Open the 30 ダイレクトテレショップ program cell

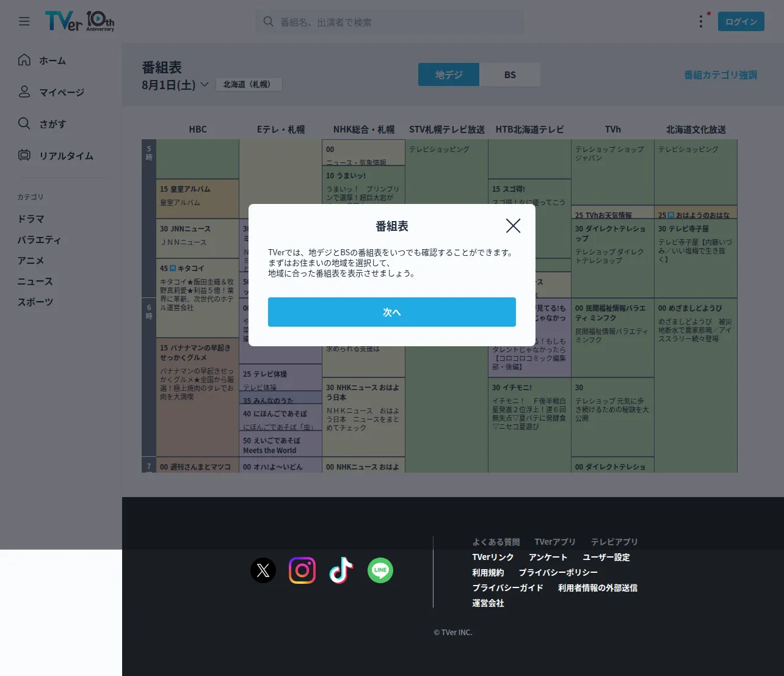click(613, 258)
